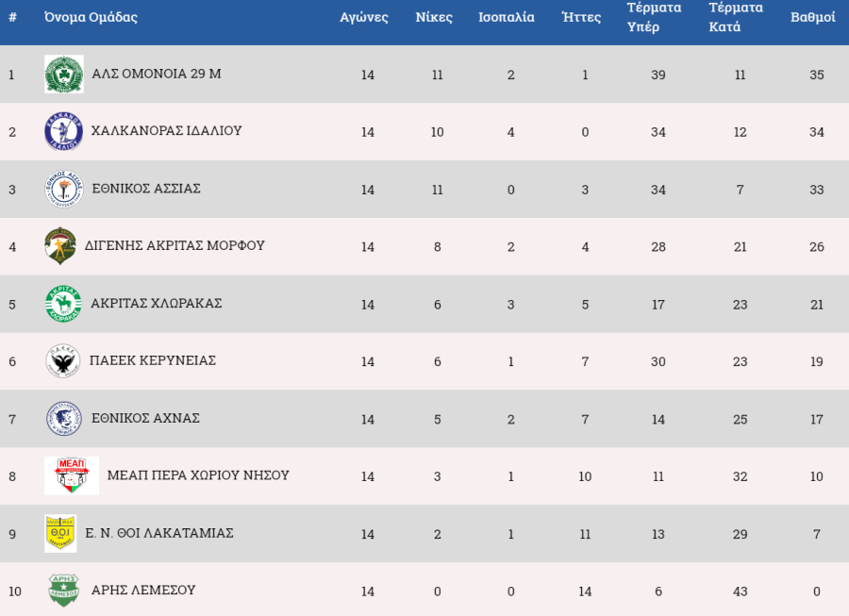The width and height of the screenshot is (849, 616).
Task: Click the 28 goals-for value for ΔΙΓΕΝΗΣ ΑΚΡΙΤΑΣ
Action: click(658, 247)
